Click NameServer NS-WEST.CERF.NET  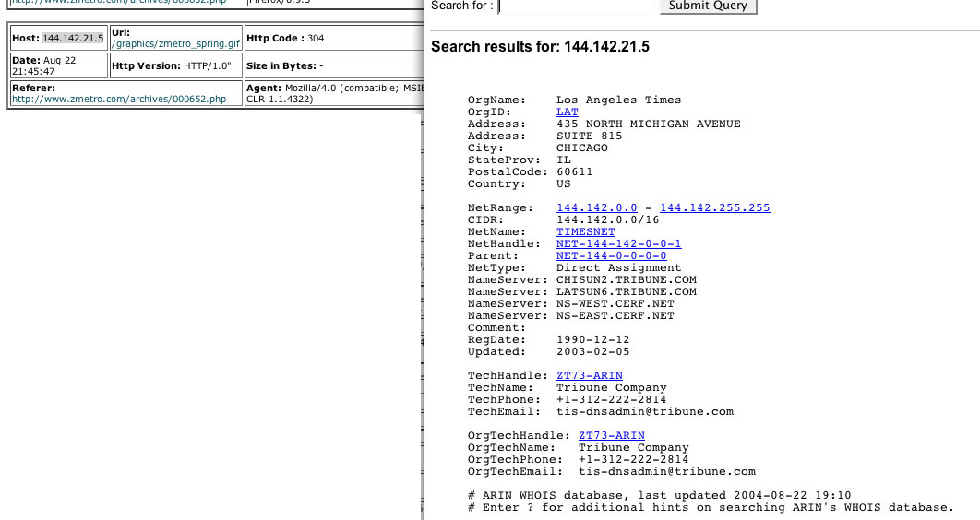pyautogui.click(x=615, y=303)
